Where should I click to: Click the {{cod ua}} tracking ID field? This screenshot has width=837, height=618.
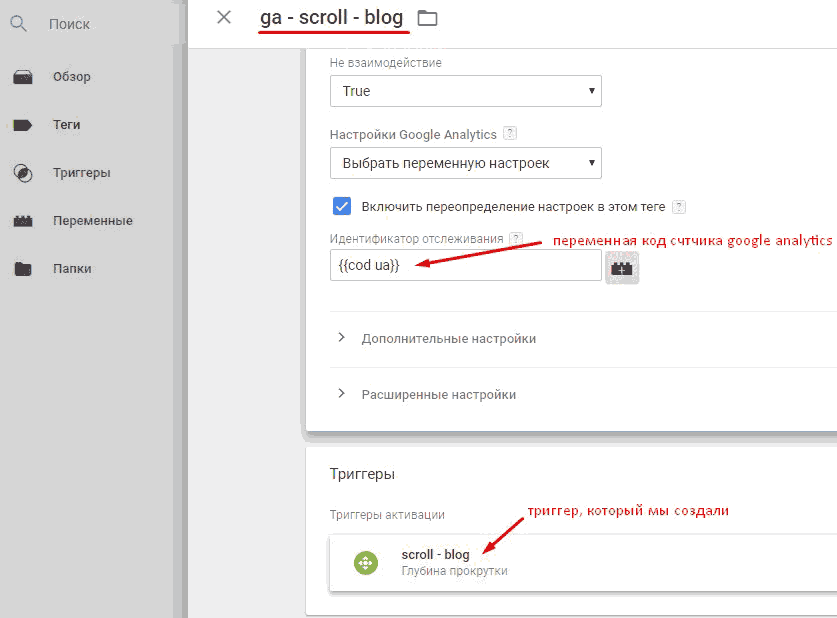click(465, 265)
